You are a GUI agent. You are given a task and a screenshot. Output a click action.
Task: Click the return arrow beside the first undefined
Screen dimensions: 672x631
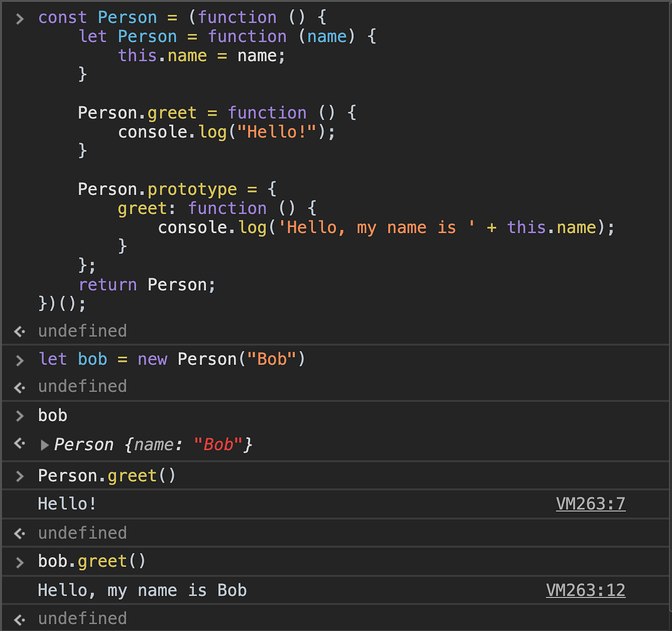pos(19,331)
